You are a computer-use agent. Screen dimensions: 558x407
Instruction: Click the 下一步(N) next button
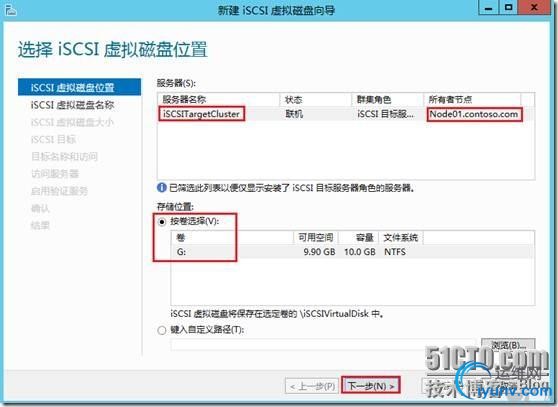pyautogui.click(x=371, y=386)
